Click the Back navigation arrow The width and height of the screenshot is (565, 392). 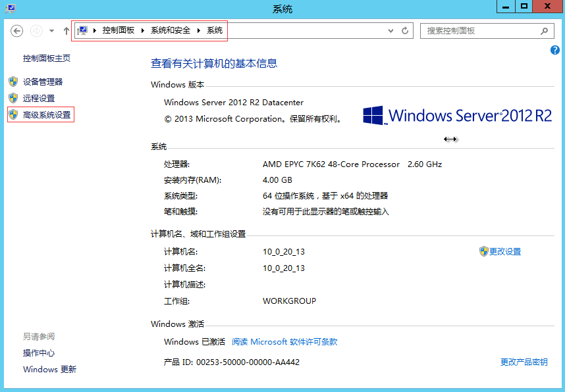pyautogui.click(x=17, y=31)
